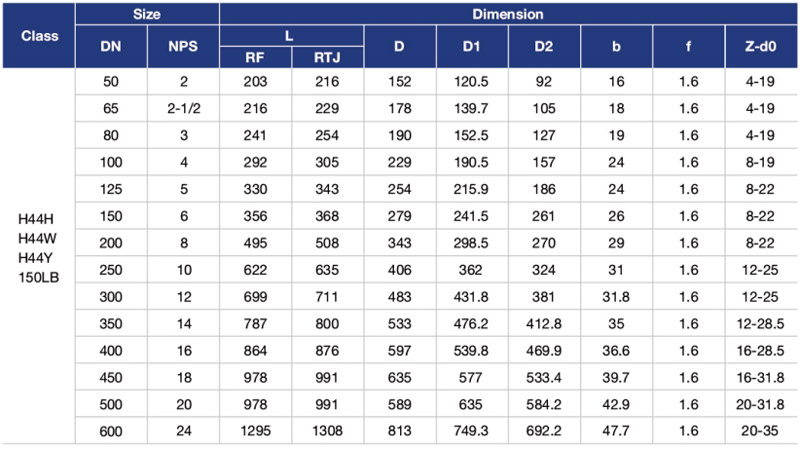Click the 150LB class label
The width and height of the screenshot is (800, 449).
tap(39, 278)
